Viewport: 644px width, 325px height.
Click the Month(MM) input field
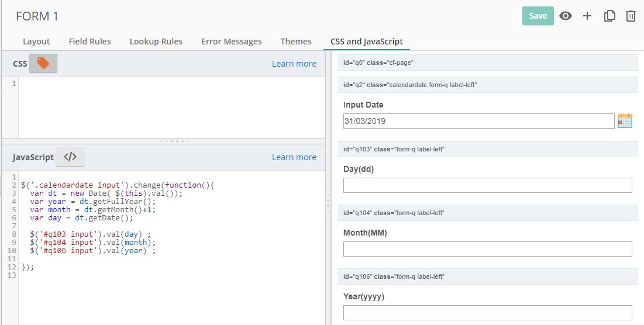(x=487, y=249)
